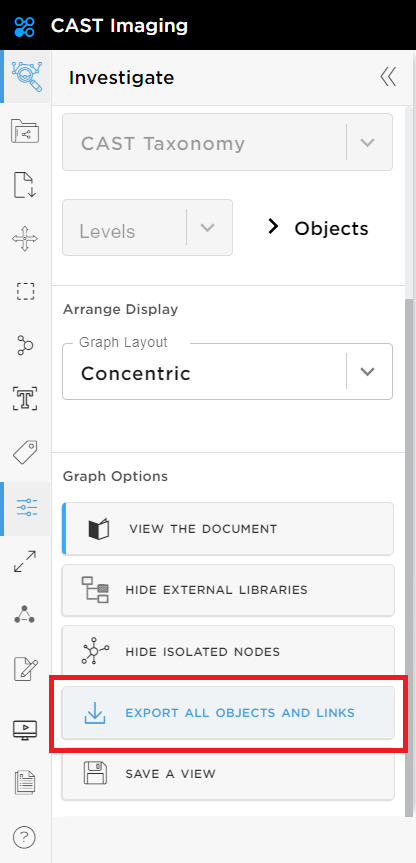Select the dashed rectangle selection icon

pyautogui.click(x=25, y=291)
